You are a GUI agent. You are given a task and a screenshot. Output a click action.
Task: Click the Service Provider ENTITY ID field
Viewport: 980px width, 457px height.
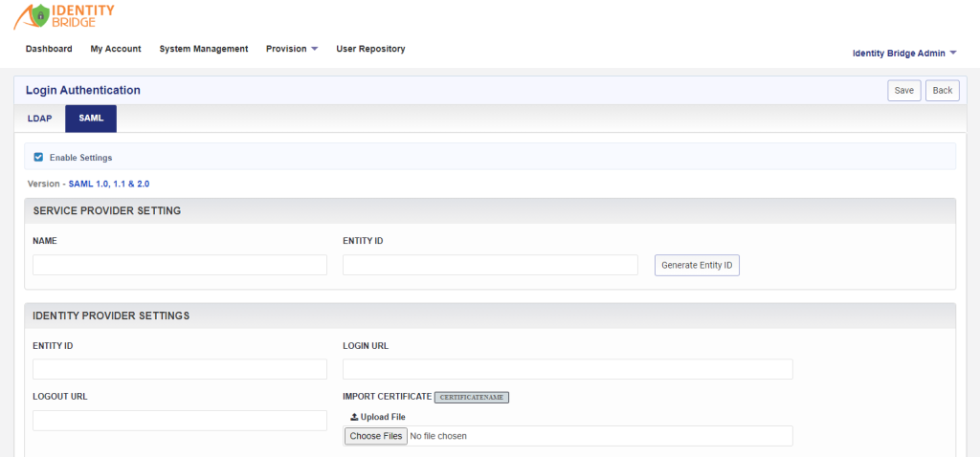490,265
